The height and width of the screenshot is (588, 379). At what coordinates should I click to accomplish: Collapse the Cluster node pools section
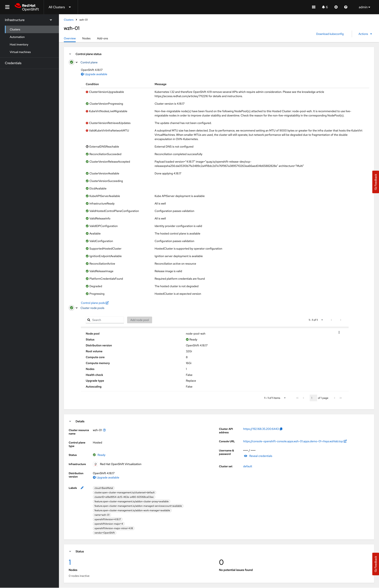[x=77, y=308]
